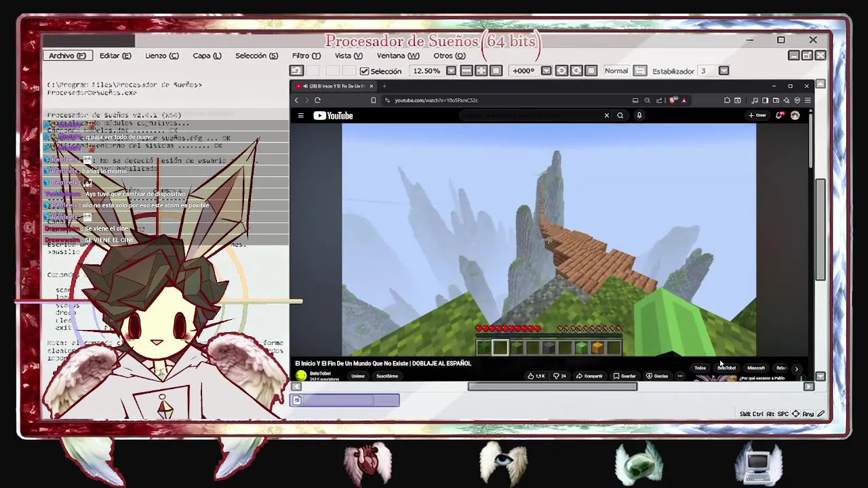Viewport: 868px width, 488px height.
Task: Toggle the Selección checkbox
Action: pos(364,71)
